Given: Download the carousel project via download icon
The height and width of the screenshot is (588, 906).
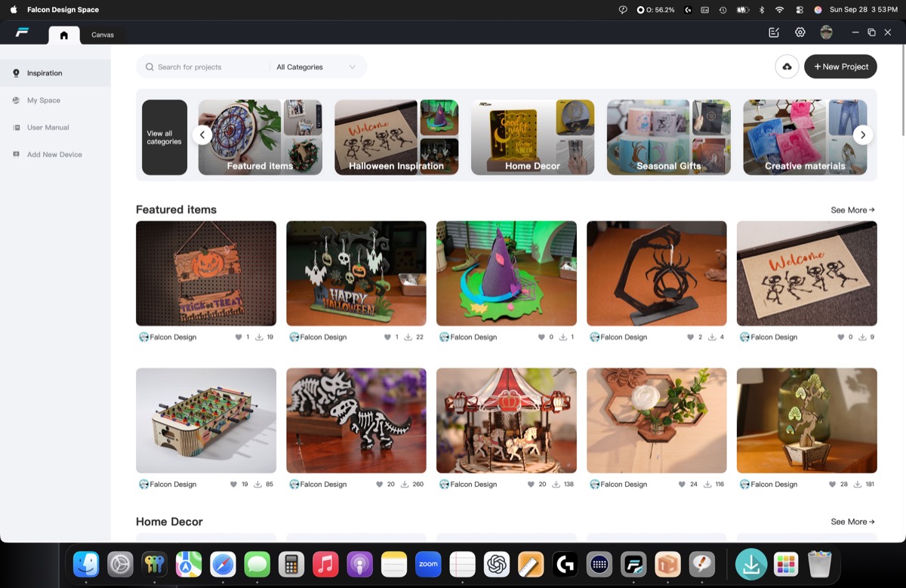Looking at the screenshot, I should coord(555,485).
